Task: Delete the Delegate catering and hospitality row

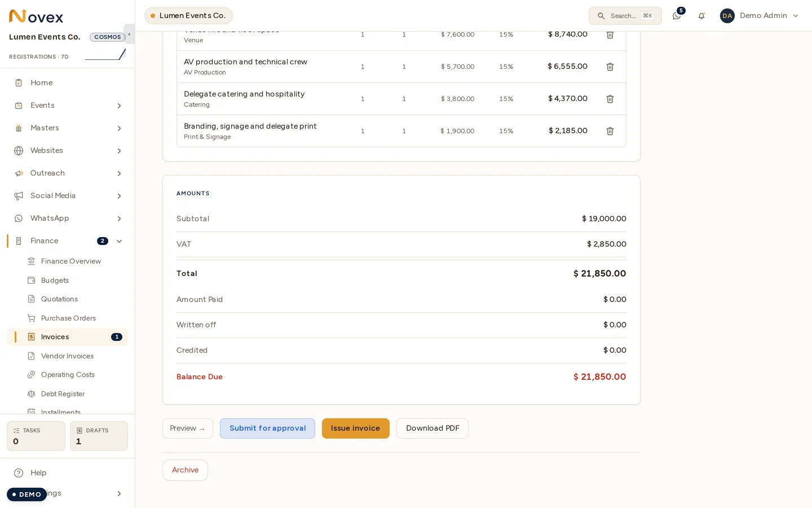Action: [x=610, y=99]
